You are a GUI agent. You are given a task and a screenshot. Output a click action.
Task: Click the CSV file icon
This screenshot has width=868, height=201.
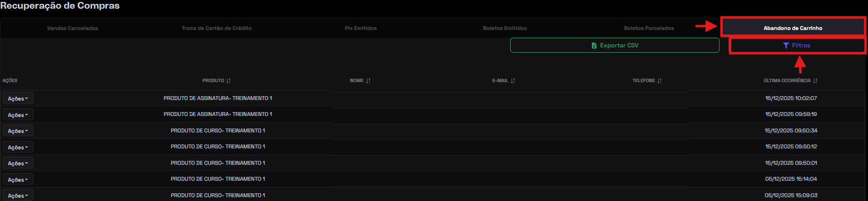click(x=594, y=45)
